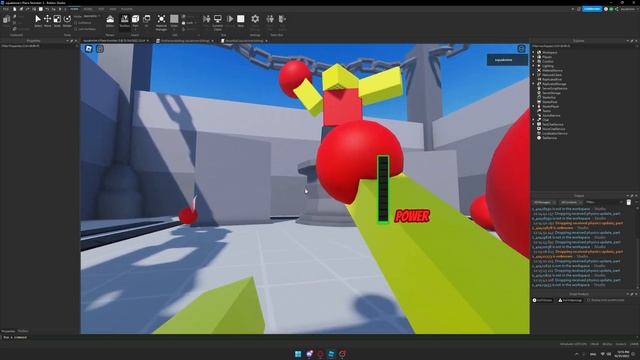Open All Messages dropdown in Output
Image resolution: width=640 pixels, height=360 pixels.
point(544,202)
